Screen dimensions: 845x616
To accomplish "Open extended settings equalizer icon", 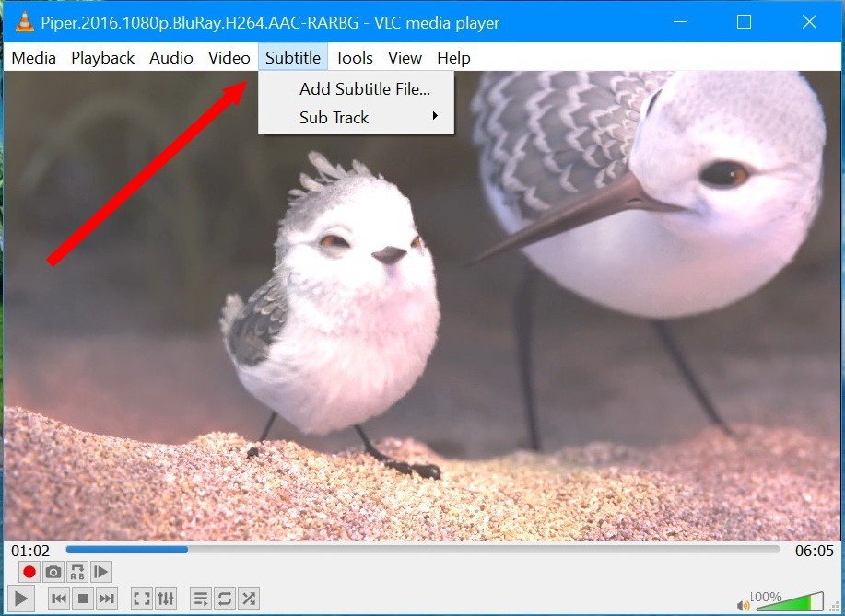I will point(166,599).
